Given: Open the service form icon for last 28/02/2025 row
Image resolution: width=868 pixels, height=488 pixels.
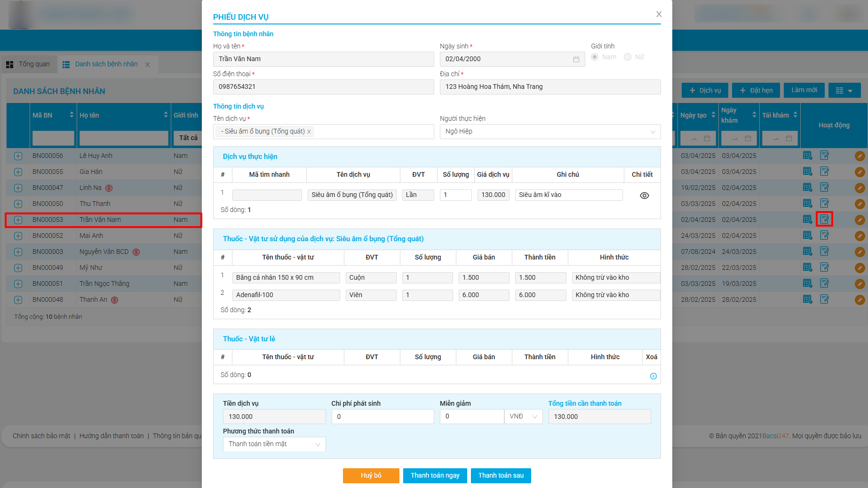Looking at the screenshot, I should 824,299.
